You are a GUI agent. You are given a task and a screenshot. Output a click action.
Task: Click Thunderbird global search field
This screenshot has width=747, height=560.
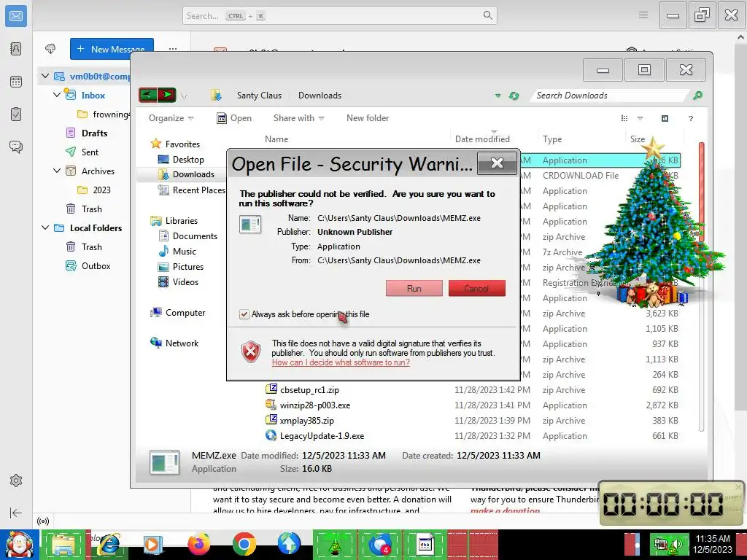pos(339,16)
